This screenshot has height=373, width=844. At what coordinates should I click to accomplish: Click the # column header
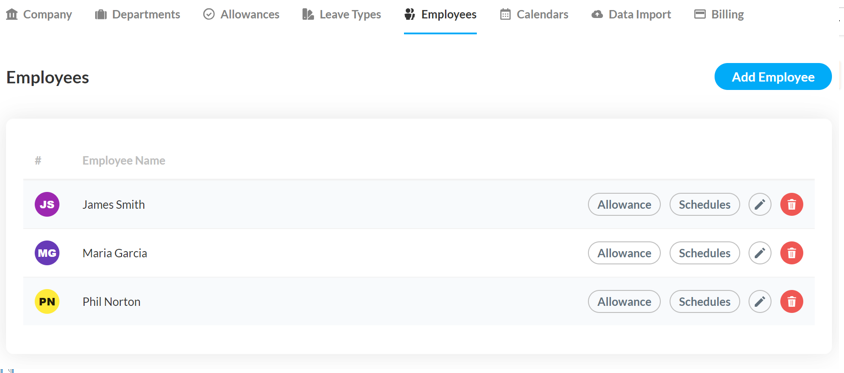(38, 160)
